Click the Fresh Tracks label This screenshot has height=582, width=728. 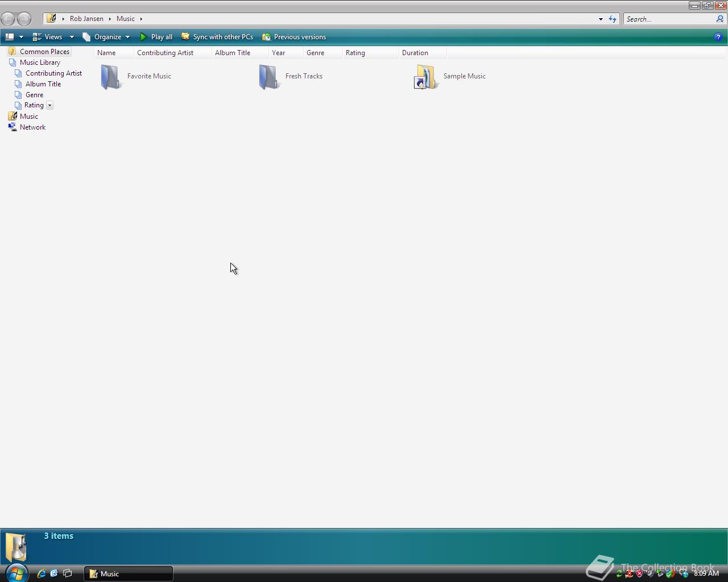304,76
